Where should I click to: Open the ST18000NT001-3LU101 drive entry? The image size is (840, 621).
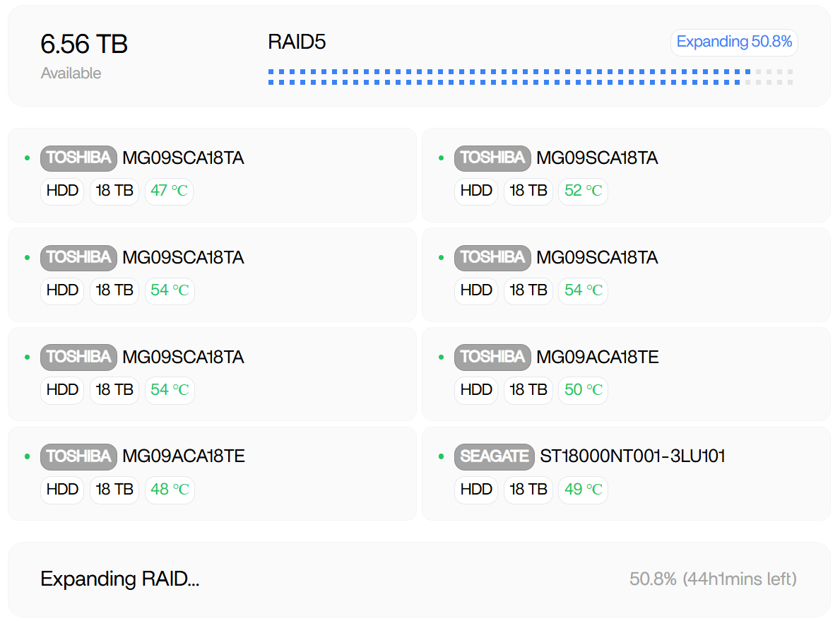(632, 456)
